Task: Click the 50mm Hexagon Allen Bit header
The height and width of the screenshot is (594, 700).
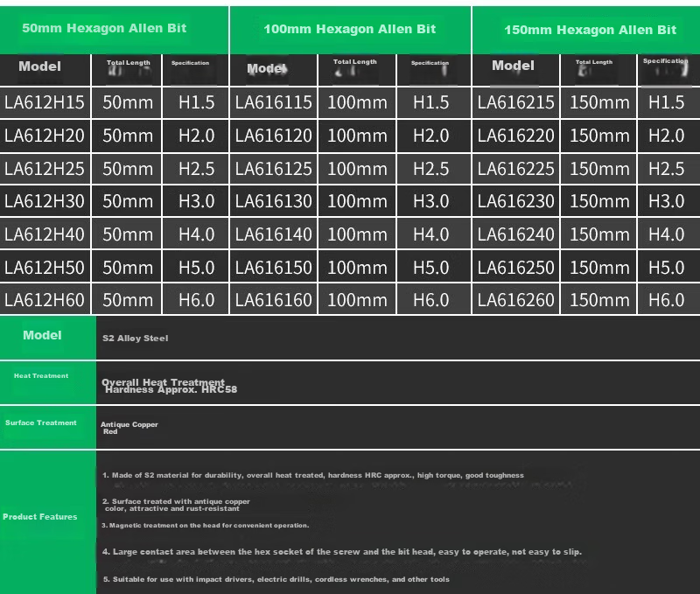Action: point(104,28)
